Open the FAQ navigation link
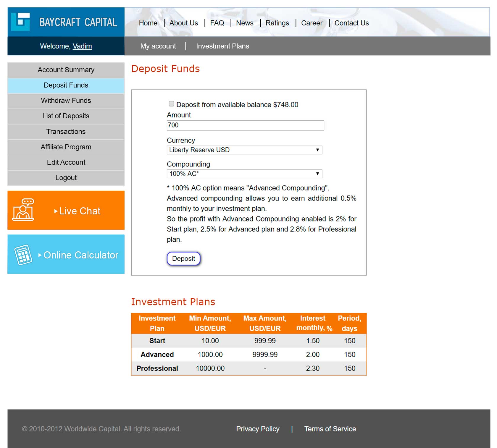 [x=217, y=23]
